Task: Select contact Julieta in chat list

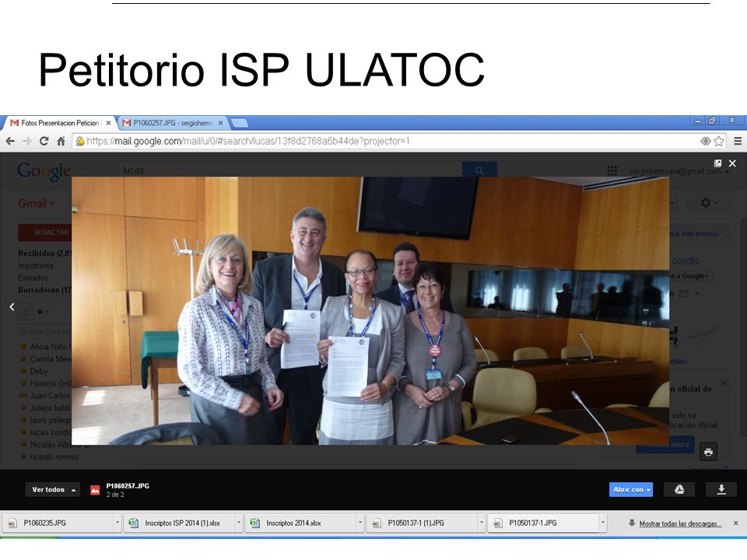Action: point(50,408)
